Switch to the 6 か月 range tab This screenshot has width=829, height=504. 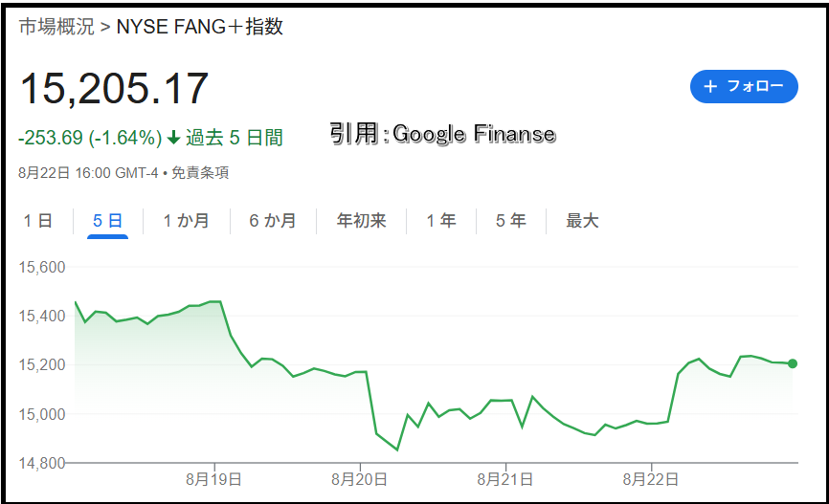273,220
